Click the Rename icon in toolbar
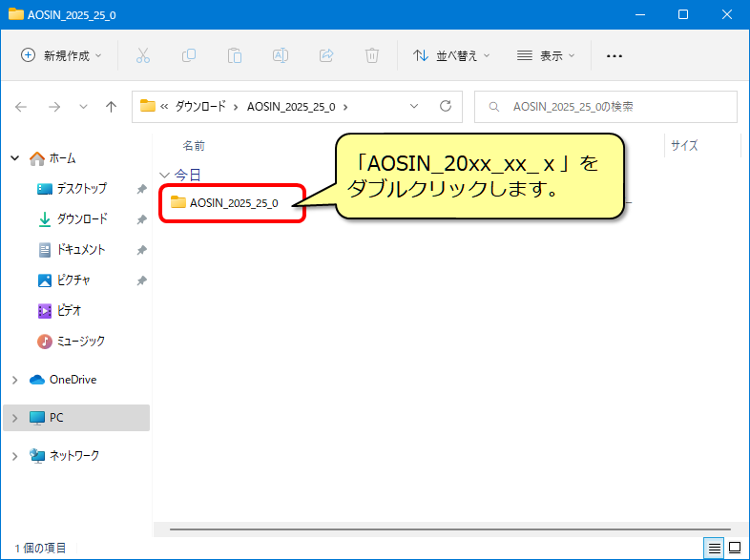750x560 pixels. point(281,55)
